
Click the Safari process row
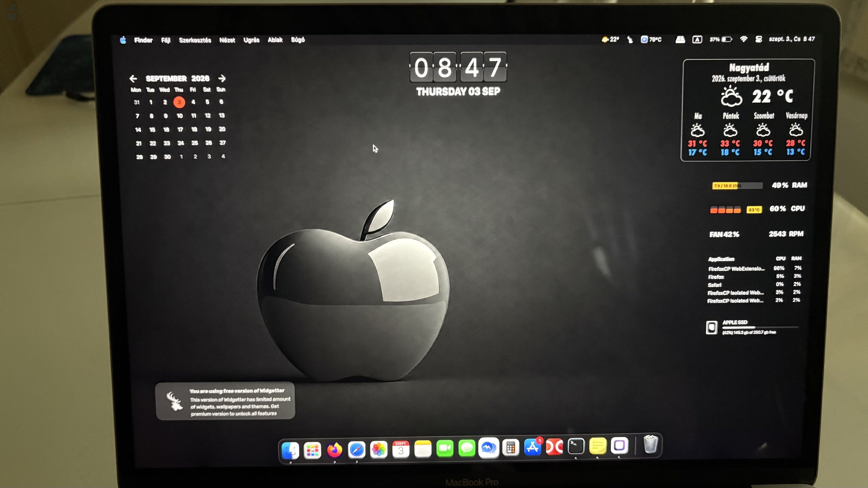click(754, 285)
